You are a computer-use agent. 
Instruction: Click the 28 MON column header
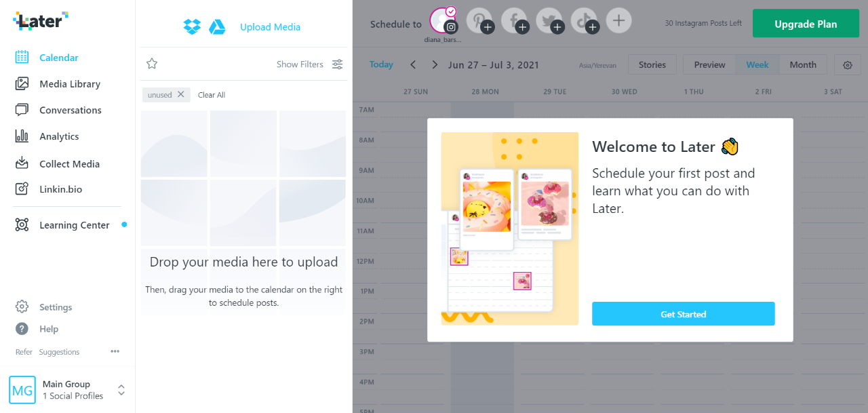(485, 92)
